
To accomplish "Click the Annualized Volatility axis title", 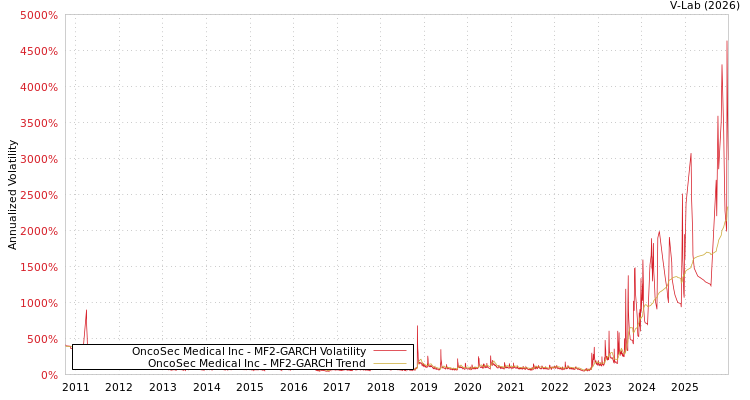I will point(12,195).
